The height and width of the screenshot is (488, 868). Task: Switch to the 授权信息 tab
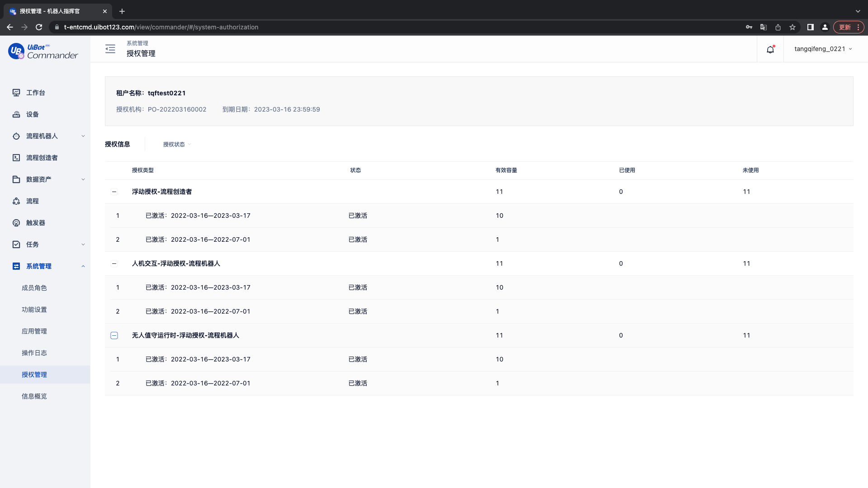click(118, 144)
